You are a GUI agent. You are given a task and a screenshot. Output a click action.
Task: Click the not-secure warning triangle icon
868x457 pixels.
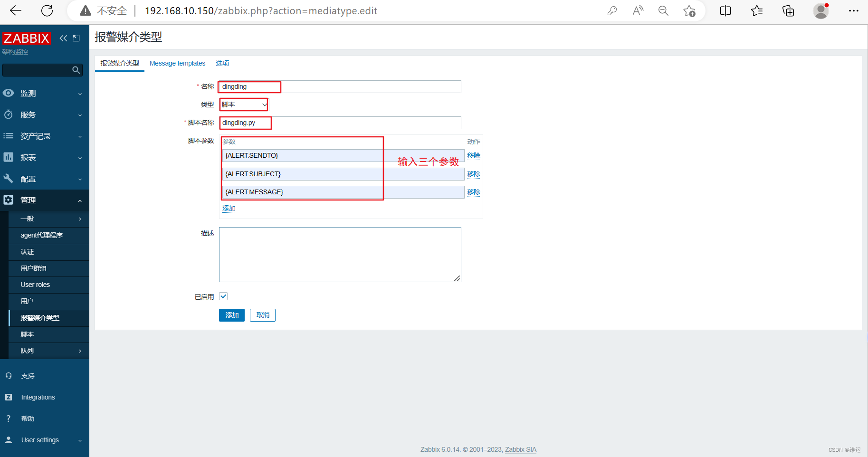(x=86, y=10)
